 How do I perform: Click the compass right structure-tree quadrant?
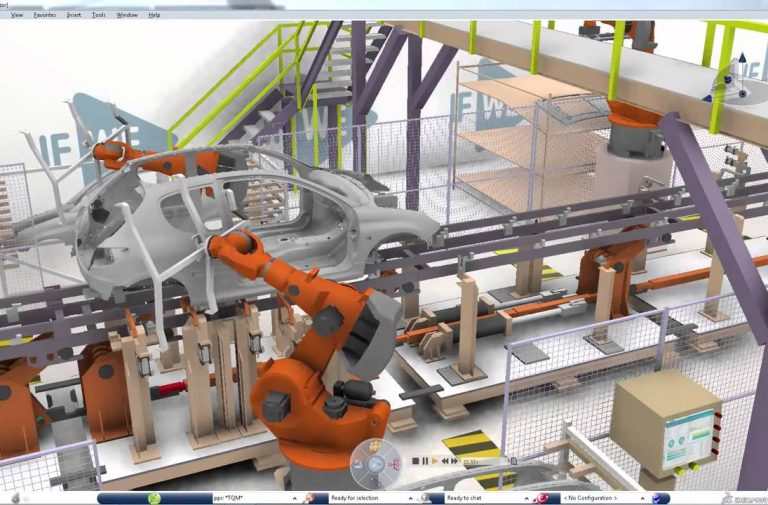coord(392,463)
